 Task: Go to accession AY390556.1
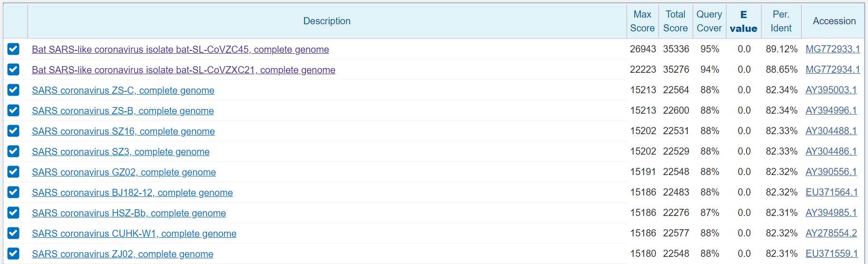831,172
